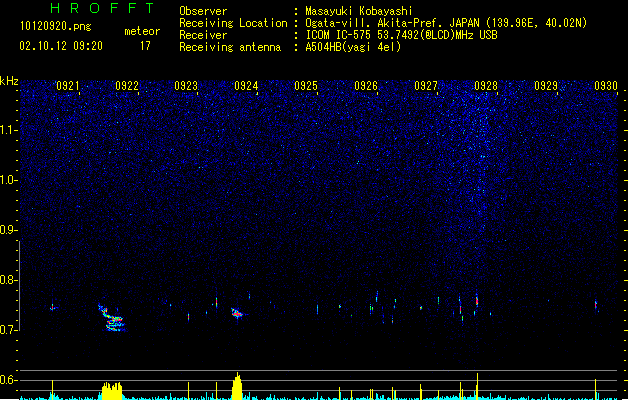Click the large meteor echo near 0922

click(112, 319)
